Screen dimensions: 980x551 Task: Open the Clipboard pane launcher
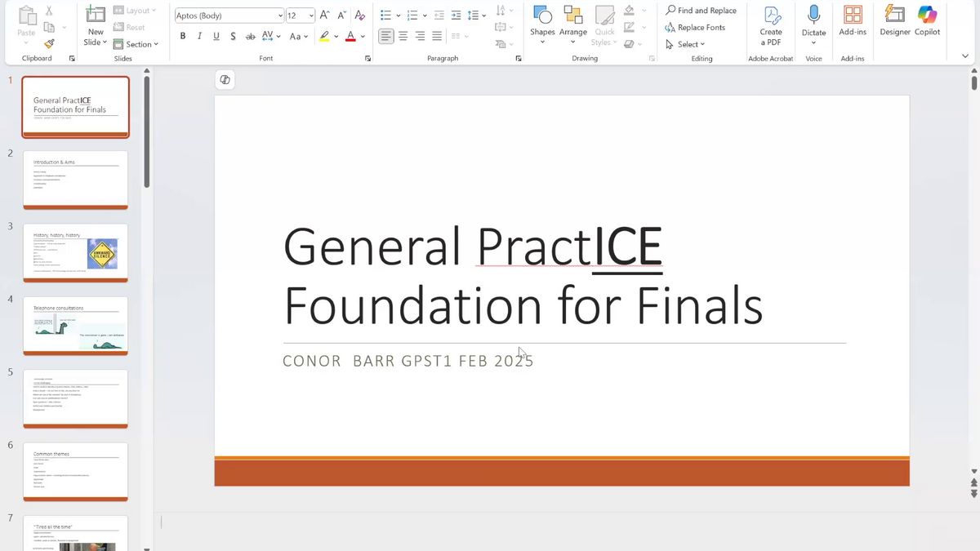pyautogui.click(x=72, y=59)
